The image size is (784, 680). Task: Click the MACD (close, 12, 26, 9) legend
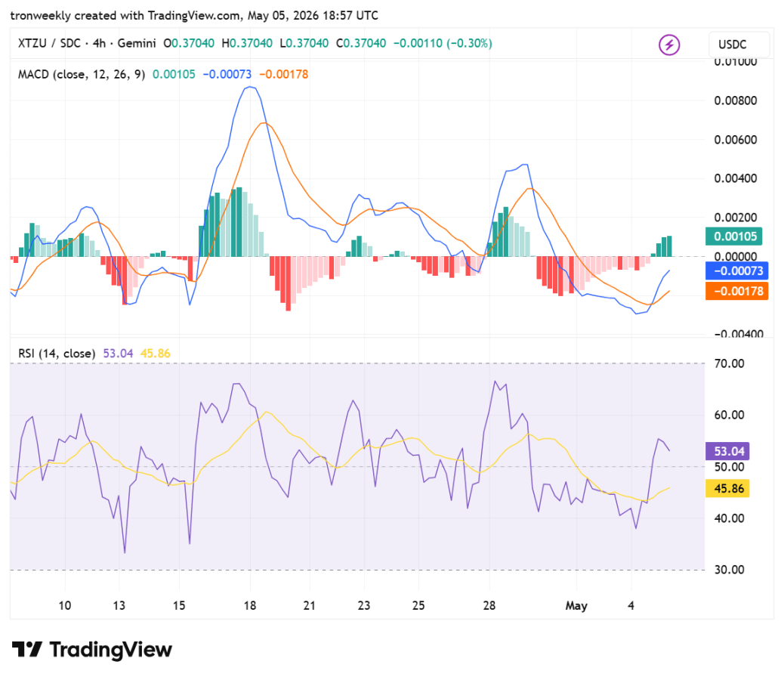coord(82,75)
